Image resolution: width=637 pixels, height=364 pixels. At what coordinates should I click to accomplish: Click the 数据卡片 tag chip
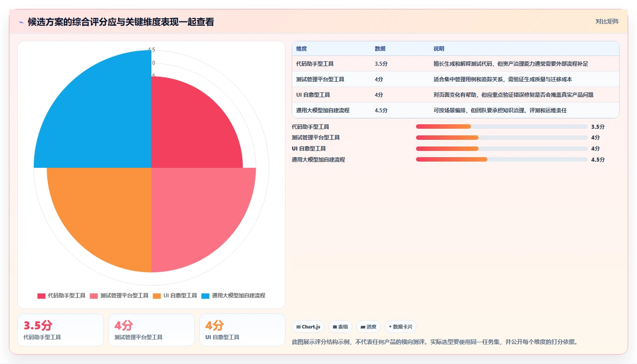tap(400, 327)
